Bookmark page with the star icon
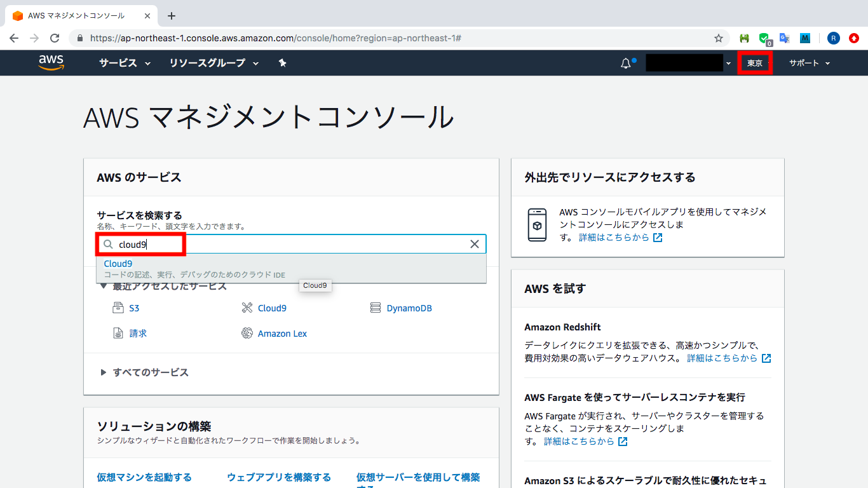Screen dimensions: 868x488 (719, 38)
